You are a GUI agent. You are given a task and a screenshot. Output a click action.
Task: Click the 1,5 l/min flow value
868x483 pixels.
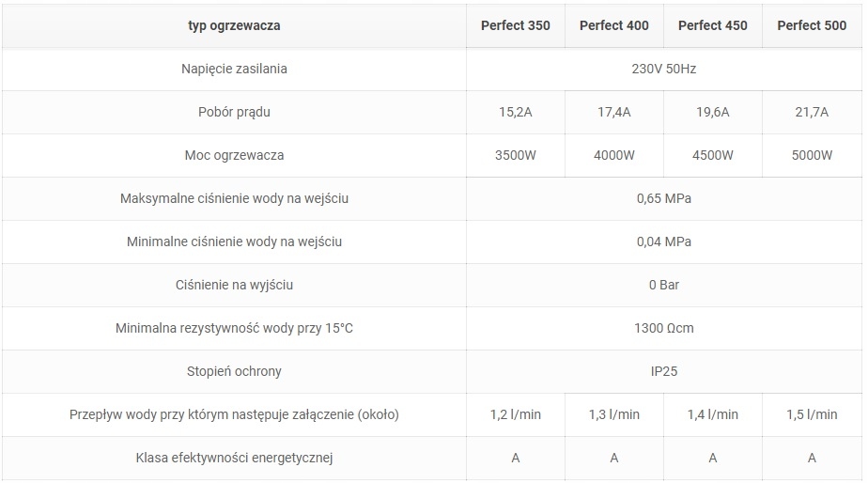click(812, 414)
